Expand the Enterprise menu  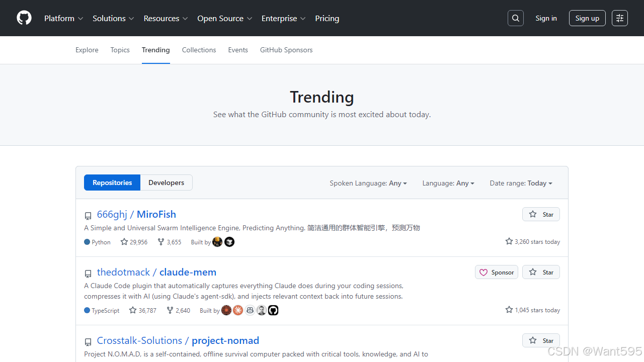(284, 18)
